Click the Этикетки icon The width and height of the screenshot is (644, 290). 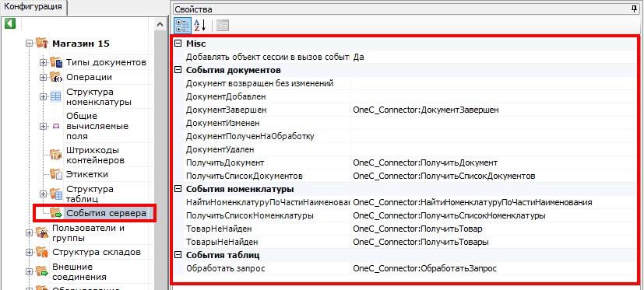pyautogui.click(x=56, y=174)
